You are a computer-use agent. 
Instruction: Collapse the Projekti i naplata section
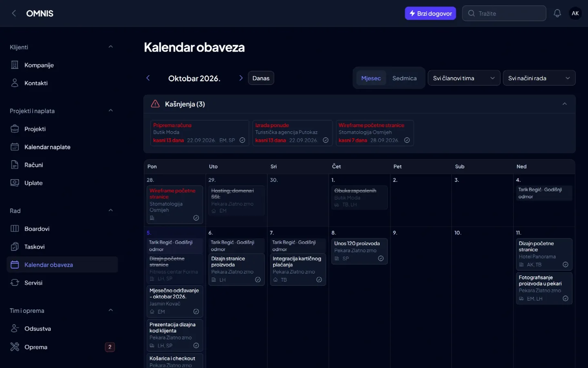pyautogui.click(x=111, y=111)
